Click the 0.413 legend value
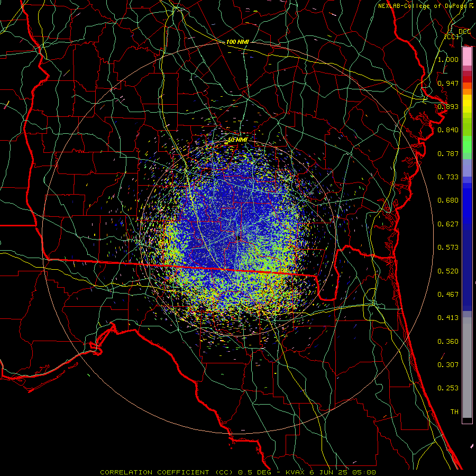This screenshot has width=476, height=476. 448,318
